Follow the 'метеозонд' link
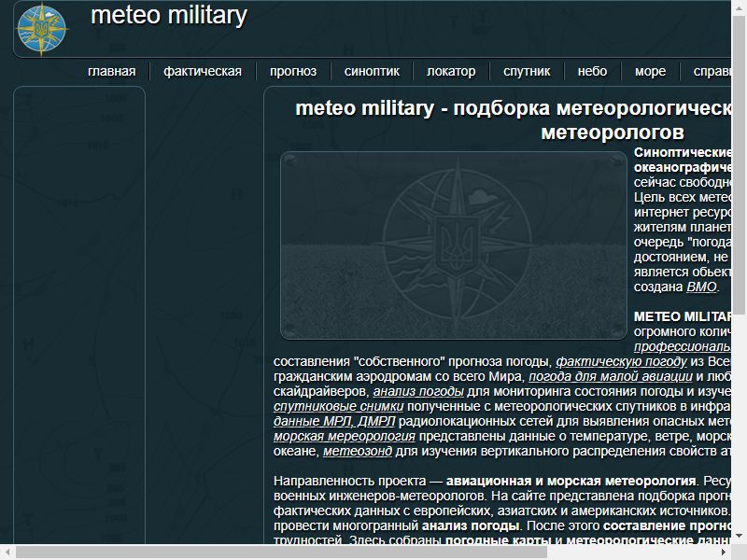This screenshot has height=560, width=747. 358,451
